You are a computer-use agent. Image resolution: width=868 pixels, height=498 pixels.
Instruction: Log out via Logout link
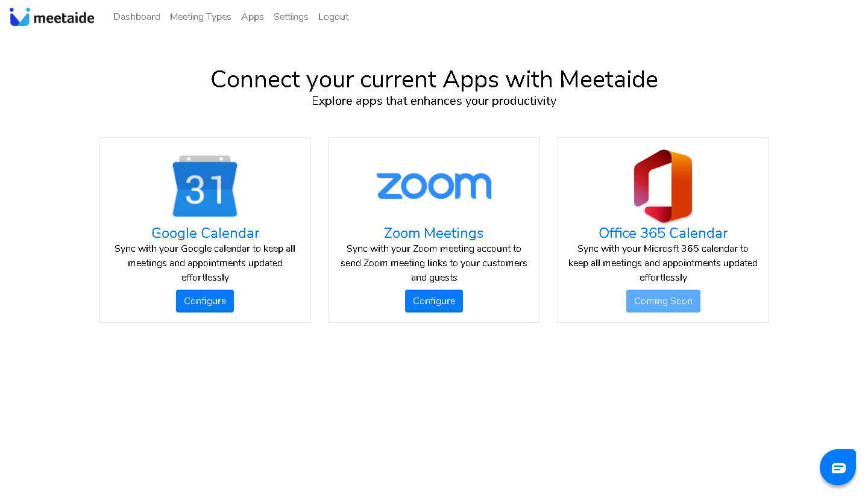333,17
